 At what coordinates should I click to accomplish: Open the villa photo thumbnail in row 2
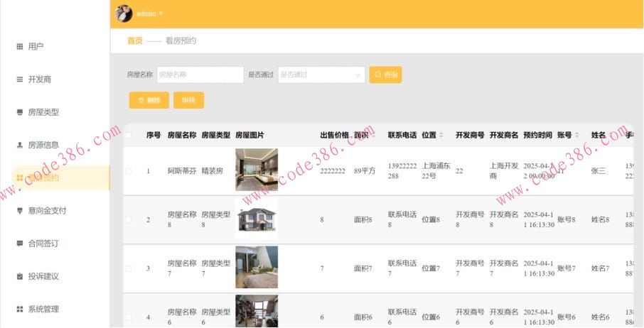point(257,219)
